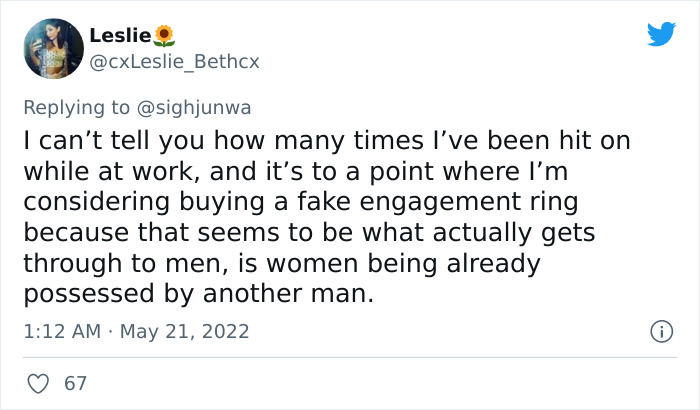Click the 67 likes count
This screenshot has height=410, width=700.
[x=74, y=383]
